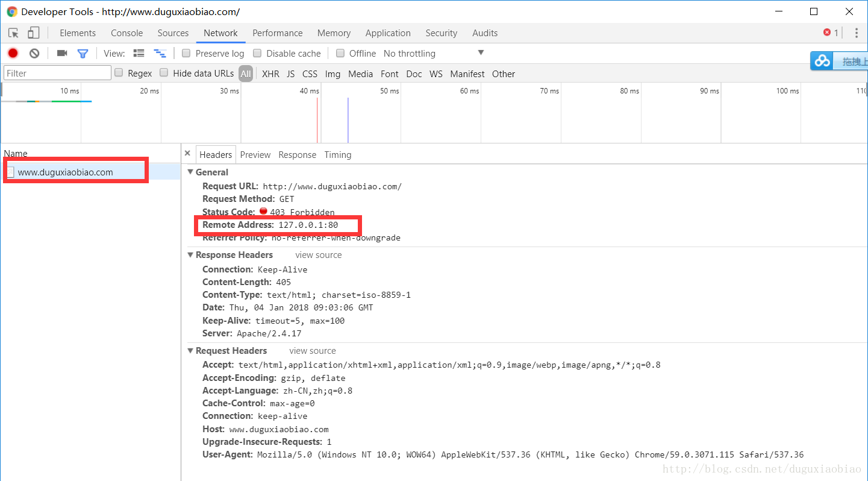
Task: Click the Request URL value http://www.duguxiaobiao.com/
Action: pyautogui.click(x=332, y=186)
